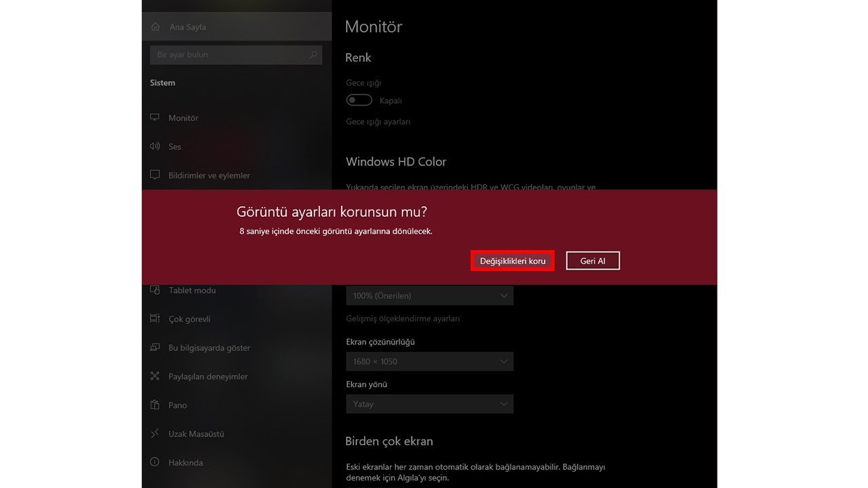Open Paylaşılan deneyimler menu item
Viewport: 868px width, 488px height.
208,376
